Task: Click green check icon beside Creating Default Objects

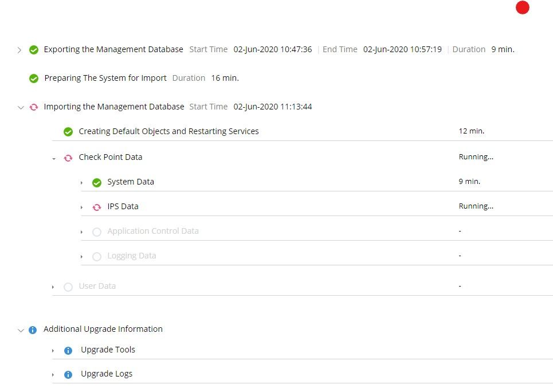Action: (68, 132)
